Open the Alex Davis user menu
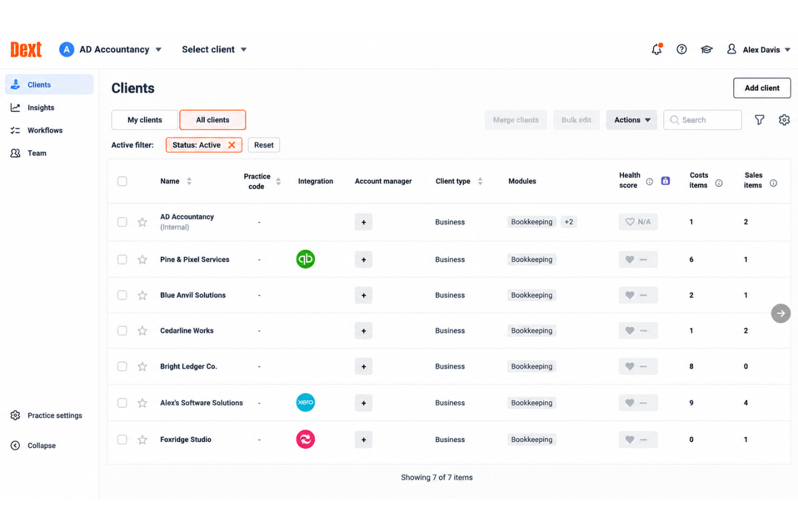798x532 pixels. pos(759,50)
